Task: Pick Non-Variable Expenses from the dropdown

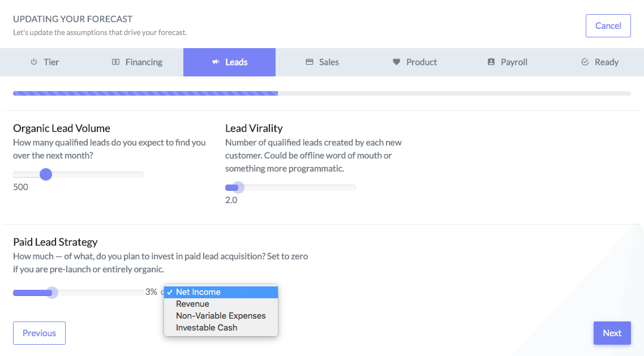Action: pyautogui.click(x=221, y=316)
